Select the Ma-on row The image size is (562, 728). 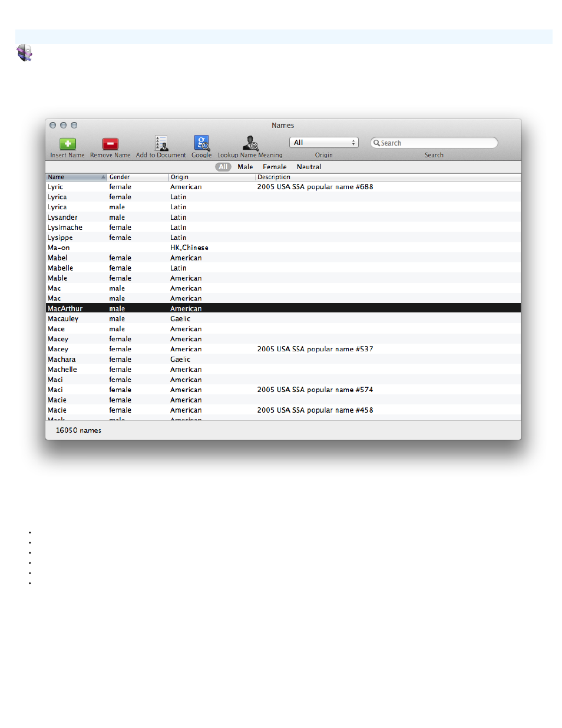pos(283,248)
